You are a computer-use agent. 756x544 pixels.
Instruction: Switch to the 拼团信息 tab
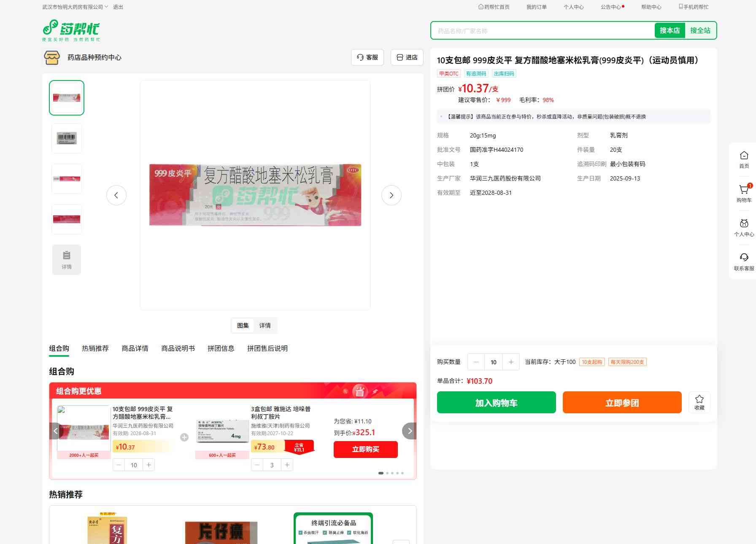tap(221, 348)
